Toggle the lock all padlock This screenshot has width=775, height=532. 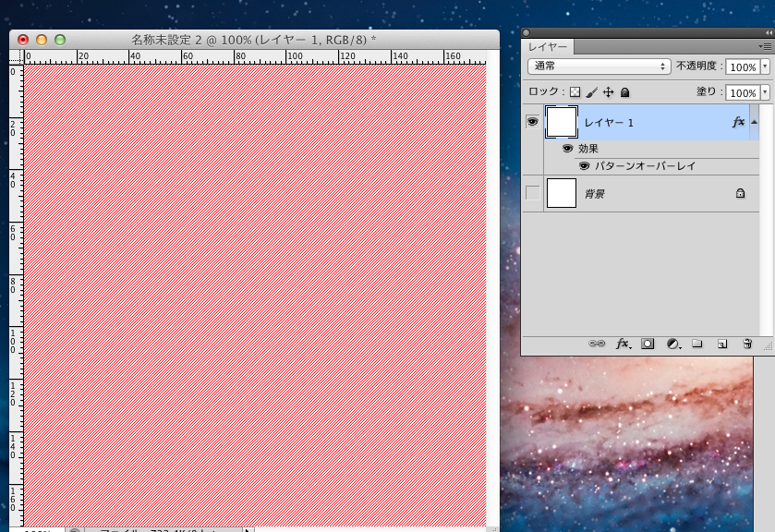(x=624, y=92)
